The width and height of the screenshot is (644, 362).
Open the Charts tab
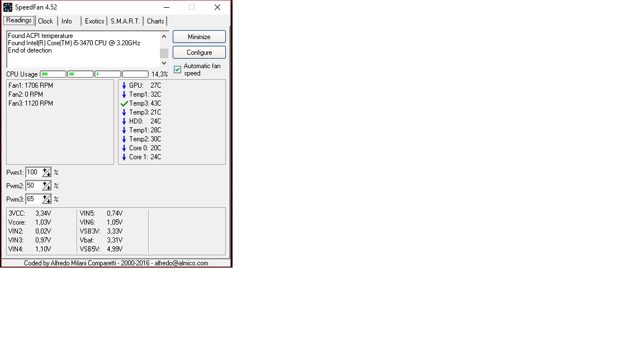[155, 21]
